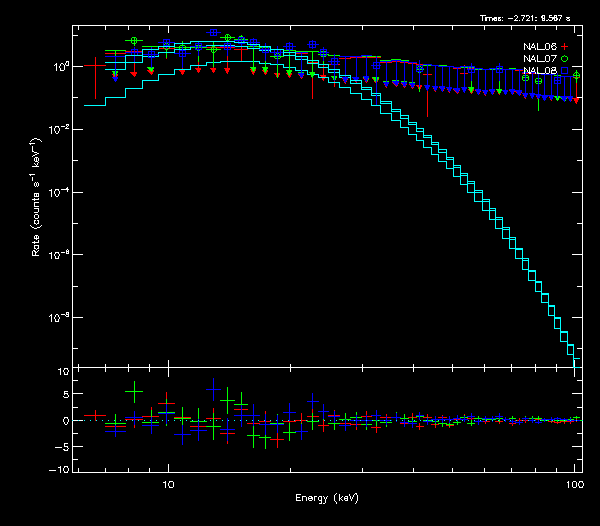
Task: Click the 10⁻² tick label on rate axis
Action: (59, 130)
